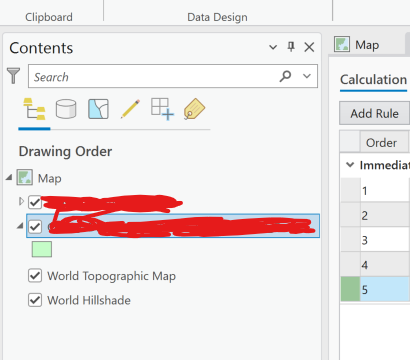The height and width of the screenshot is (360, 410).
Task: Switch to List By Snapping icon
Action: tap(162, 109)
